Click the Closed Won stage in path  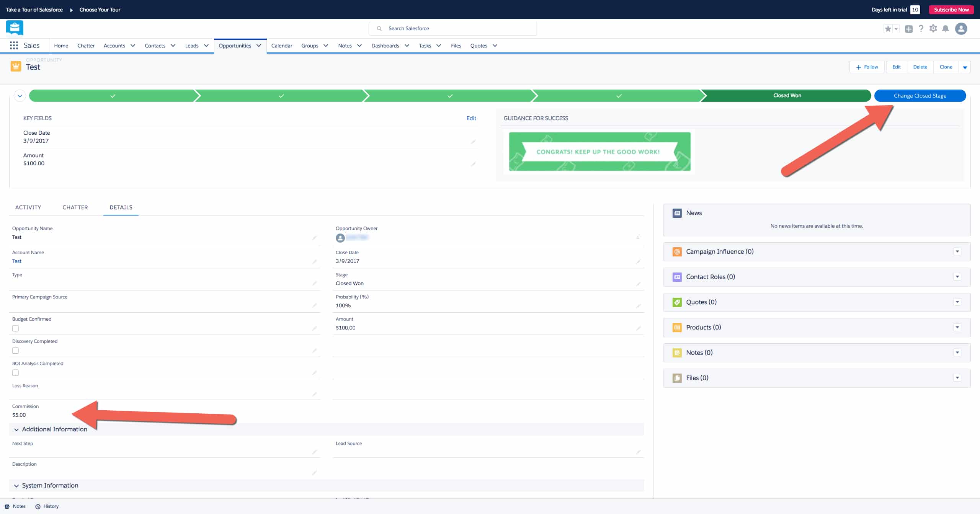(x=787, y=96)
